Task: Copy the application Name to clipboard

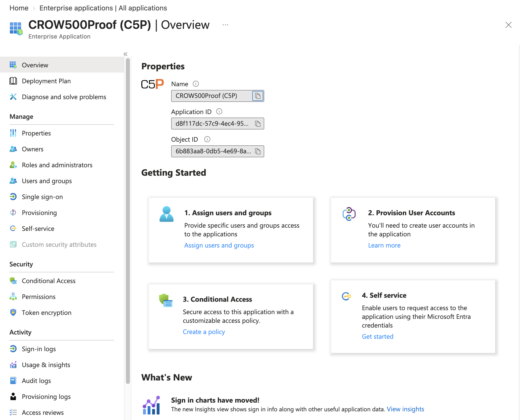Action: 258,96
